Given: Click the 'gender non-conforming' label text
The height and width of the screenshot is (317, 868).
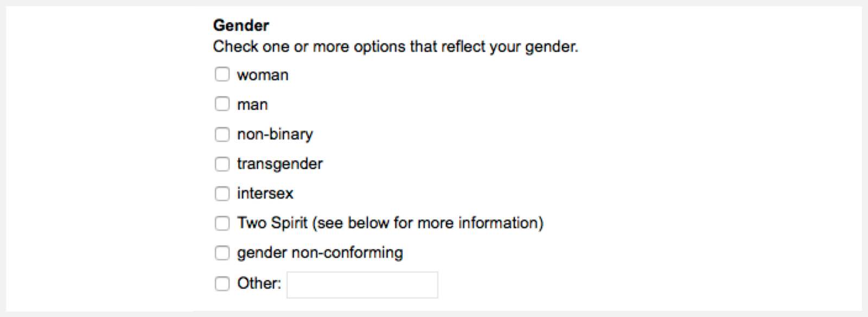Looking at the screenshot, I should [x=320, y=253].
